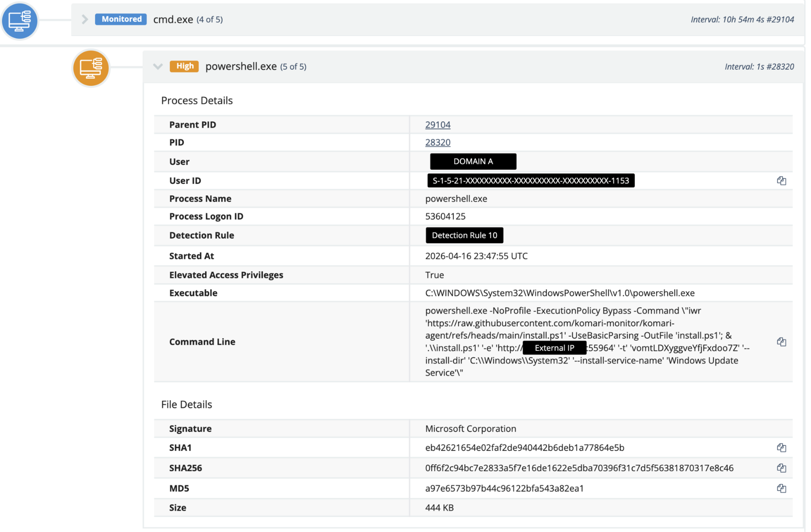
Task: Click the Executable path value
Action: point(560,293)
